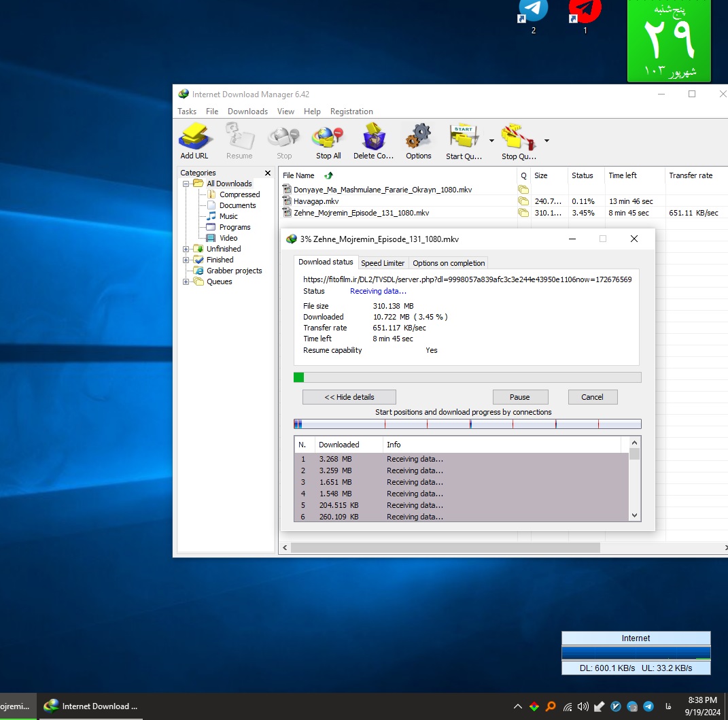This screenshot has width=728, height=720.
Task: Open the Stop Queue dropdown arrow
Action: (547, 141)
